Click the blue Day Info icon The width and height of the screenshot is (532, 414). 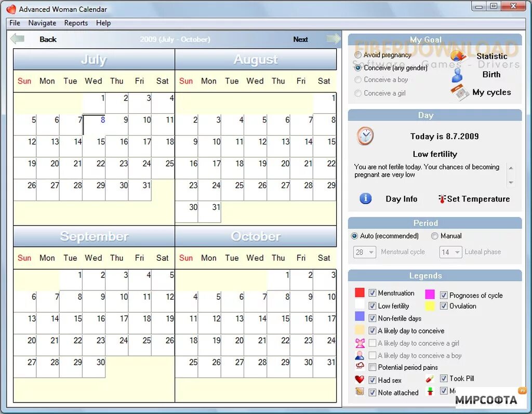tap(365, 198)
